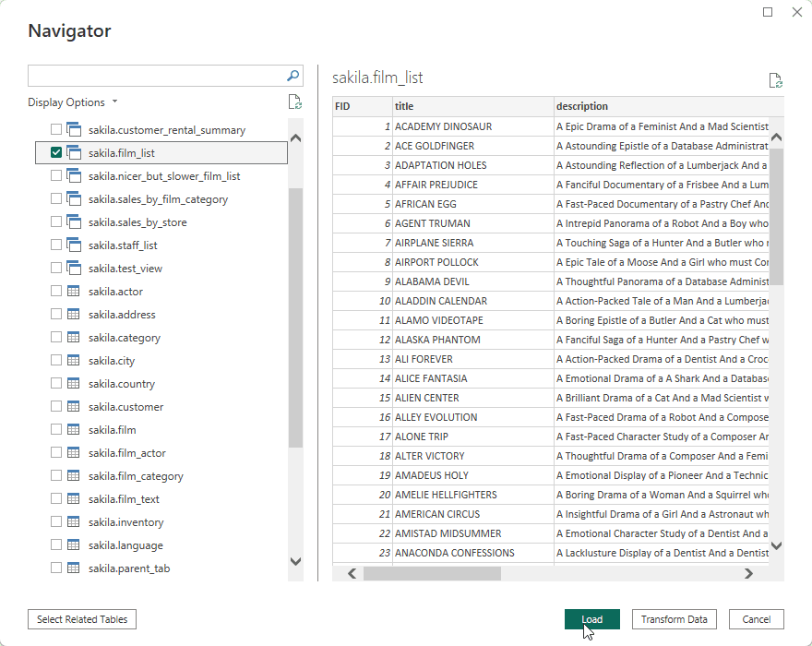Click the title column header
This screenshot has width=812, height=646.
[x=472, y=106]
